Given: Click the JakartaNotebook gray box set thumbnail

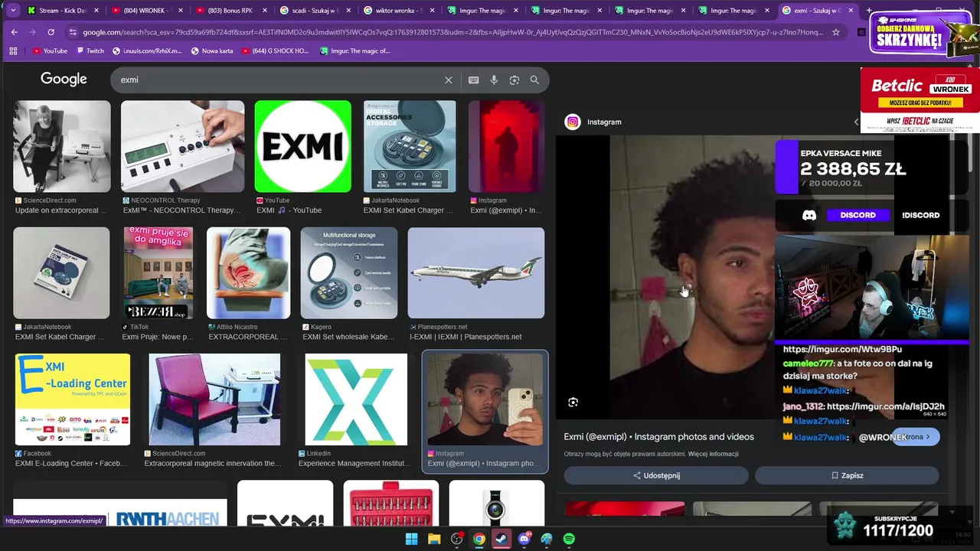Looking at the screenshot, I should coord(61,272).
